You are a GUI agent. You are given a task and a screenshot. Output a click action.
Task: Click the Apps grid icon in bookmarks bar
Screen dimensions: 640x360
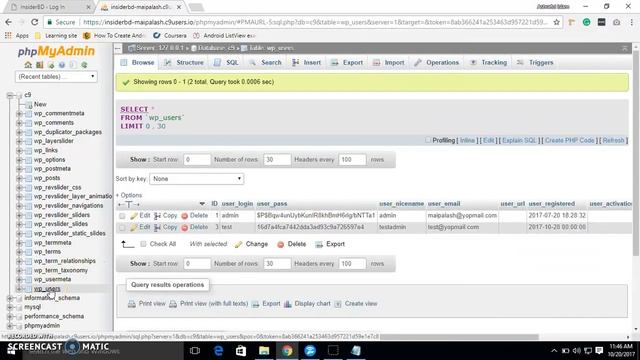[8, 36]
